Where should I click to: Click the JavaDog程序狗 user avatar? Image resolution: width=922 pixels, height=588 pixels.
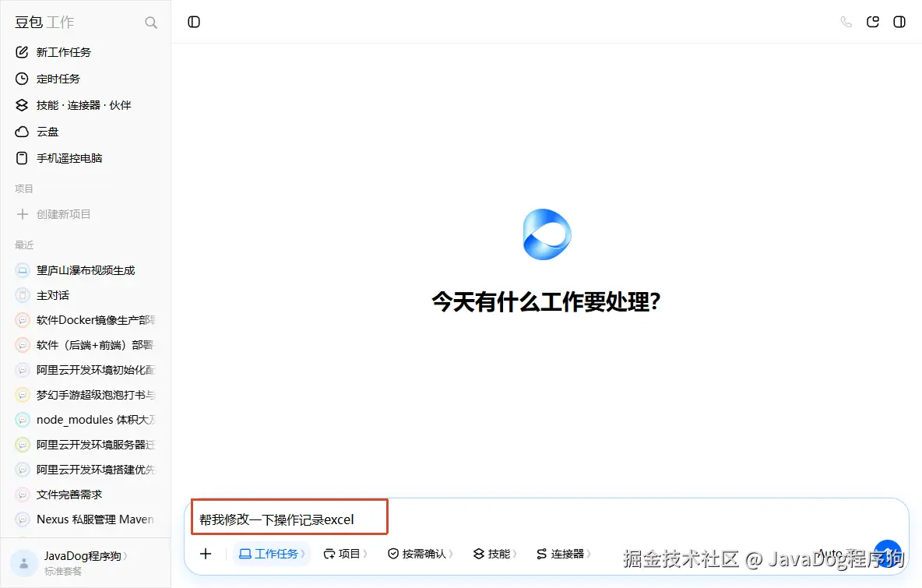[x=24, y=563]
